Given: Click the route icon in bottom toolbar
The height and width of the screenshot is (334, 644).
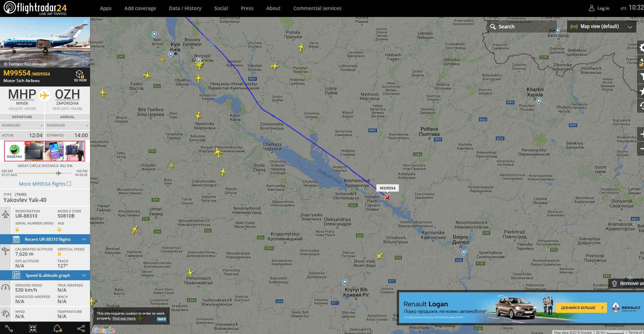Looking at the screenshot, I should (9, 328).
